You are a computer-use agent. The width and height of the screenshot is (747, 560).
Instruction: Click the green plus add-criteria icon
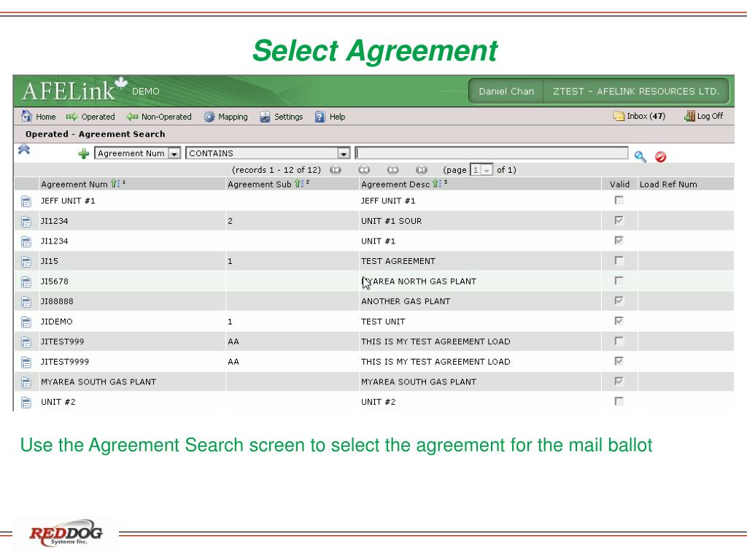(x=84, y=154)
